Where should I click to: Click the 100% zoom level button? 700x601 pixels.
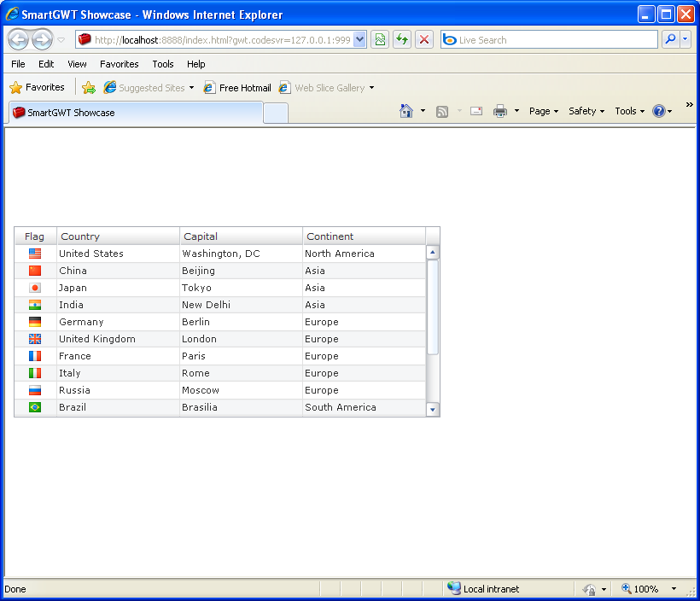click(x=639, y=589)
